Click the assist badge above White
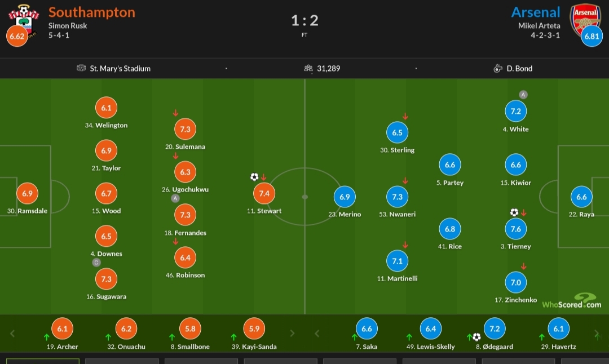 (523, 94)
